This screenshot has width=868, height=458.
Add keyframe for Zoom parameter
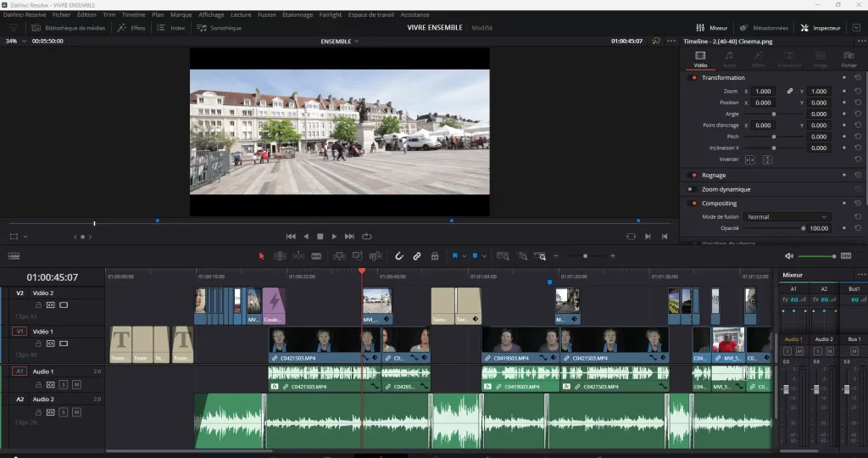844,91
